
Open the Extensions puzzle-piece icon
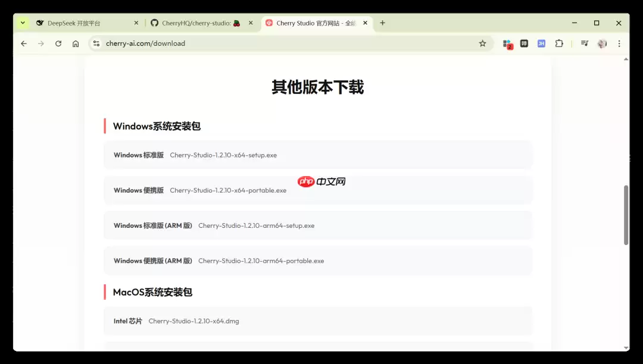pyautogui.click(x=559, y=43)
